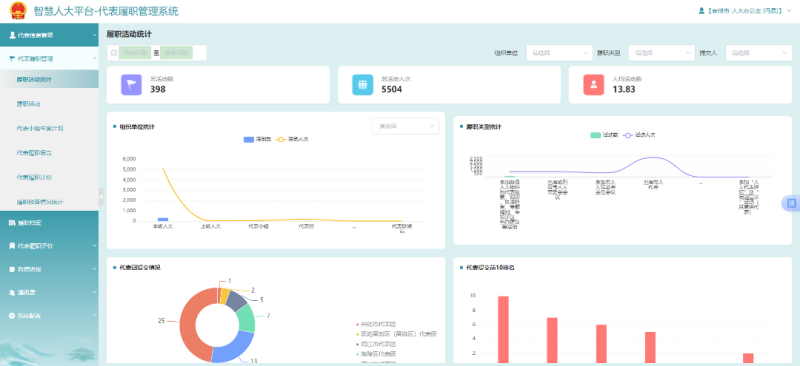
Task: Open the 履职类型 dropdown filter
Action: [x=662, y=53]
